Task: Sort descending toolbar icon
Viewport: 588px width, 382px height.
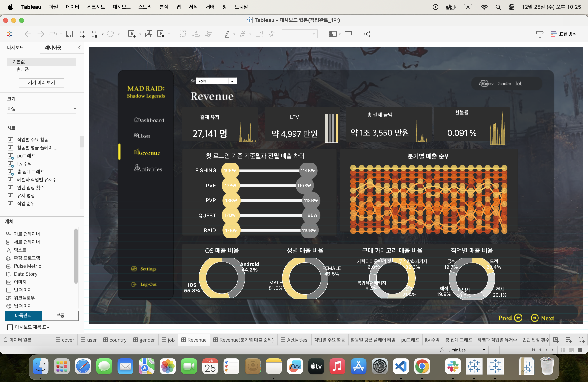Action: tap(209, 34)
